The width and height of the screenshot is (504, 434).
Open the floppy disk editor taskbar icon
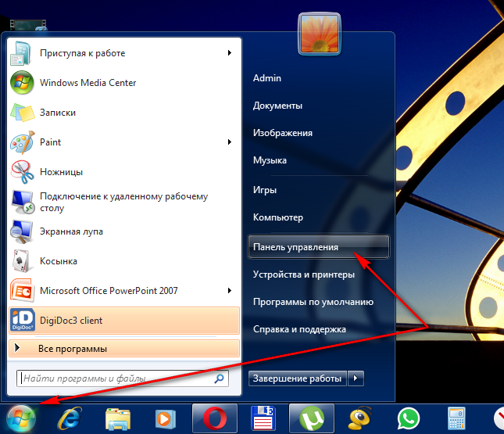(x=263, y=418)
